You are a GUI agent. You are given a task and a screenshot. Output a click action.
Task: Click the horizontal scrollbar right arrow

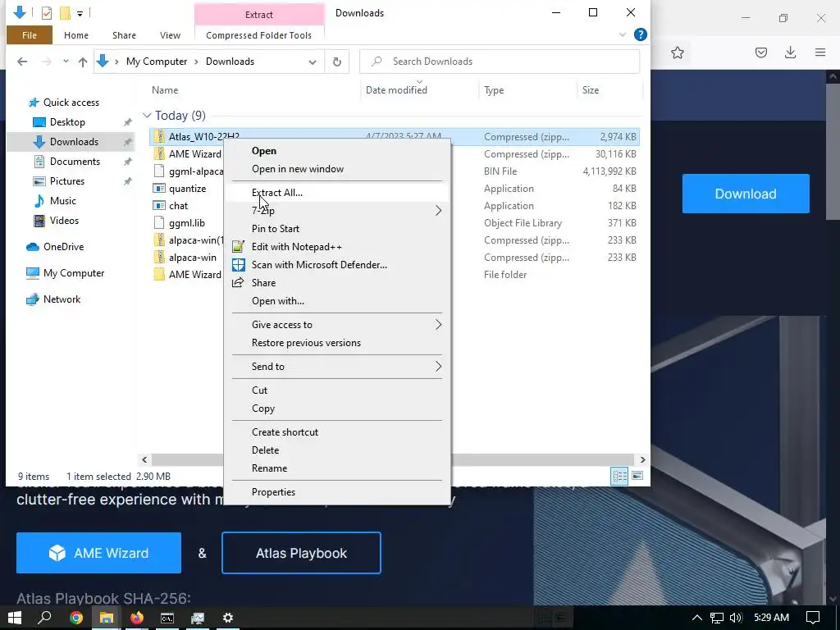(642, 459)
